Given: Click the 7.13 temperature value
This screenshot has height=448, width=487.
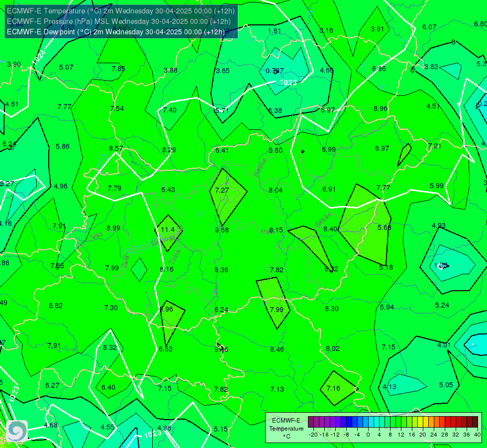Looking at the screenshot, I should coord(277,389).
